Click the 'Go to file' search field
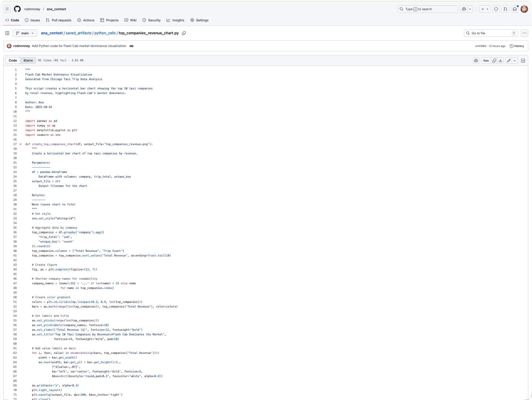The height and width of the screenshot is (400, 532). click(491, 33)
